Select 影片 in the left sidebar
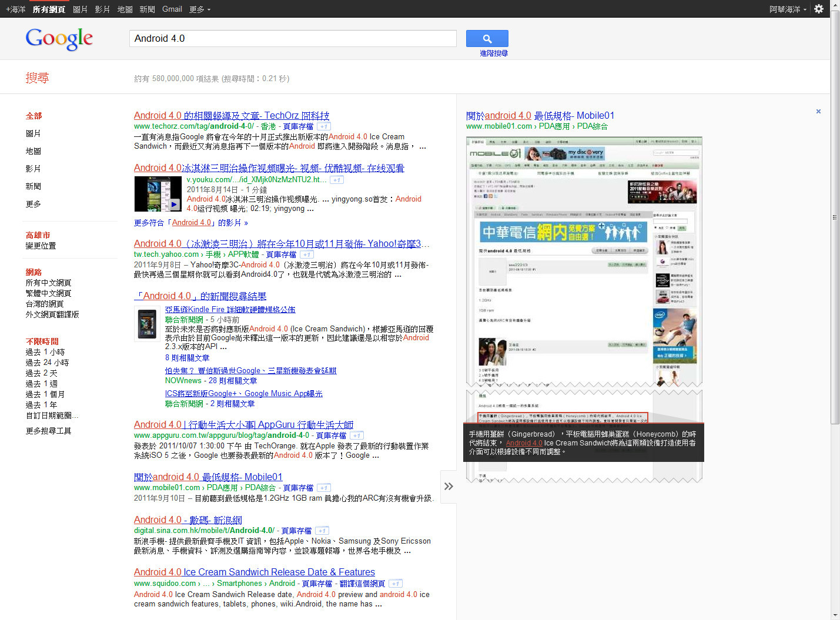The width and height of the screenshot is (840, 620). [34, 169]
